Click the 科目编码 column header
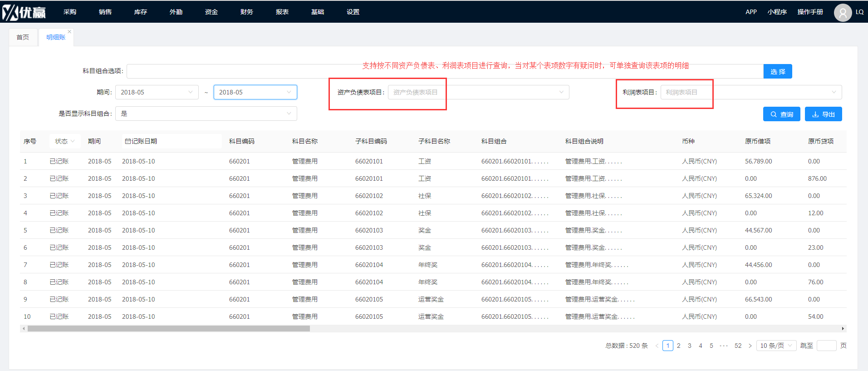Viewport: 868px width, 371px height. click(x=242, y=141)
